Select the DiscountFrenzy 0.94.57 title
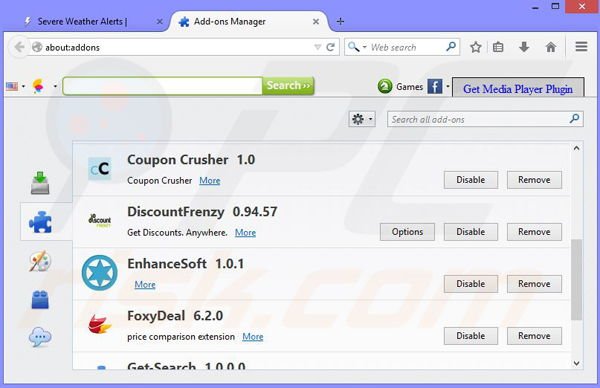600x388 pixels. pos(202,212)
